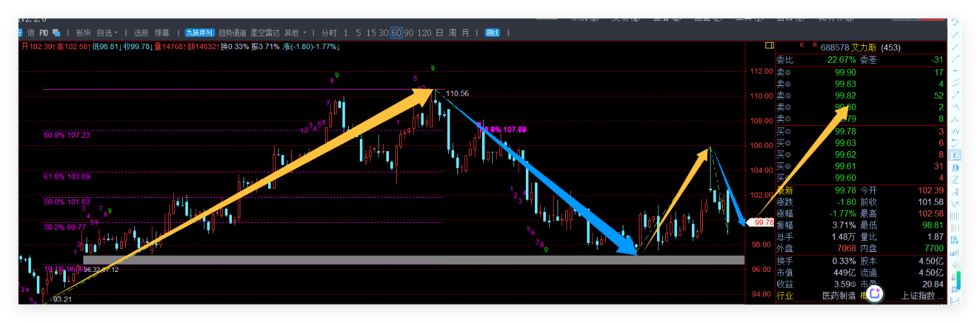The width and height of the screenshot is (980, 323).
Task: Switch to the 1 minute period
Action: (x=346, y=33)
